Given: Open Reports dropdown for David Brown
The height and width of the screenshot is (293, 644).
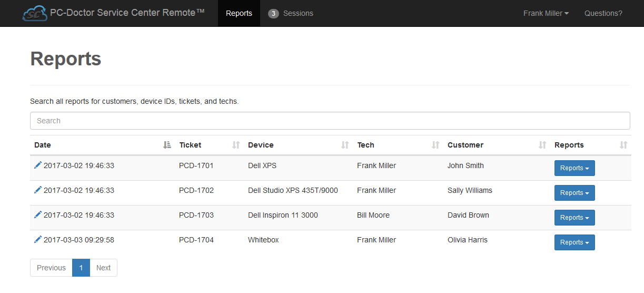Looking at the screenshot, I should (574, 218).
